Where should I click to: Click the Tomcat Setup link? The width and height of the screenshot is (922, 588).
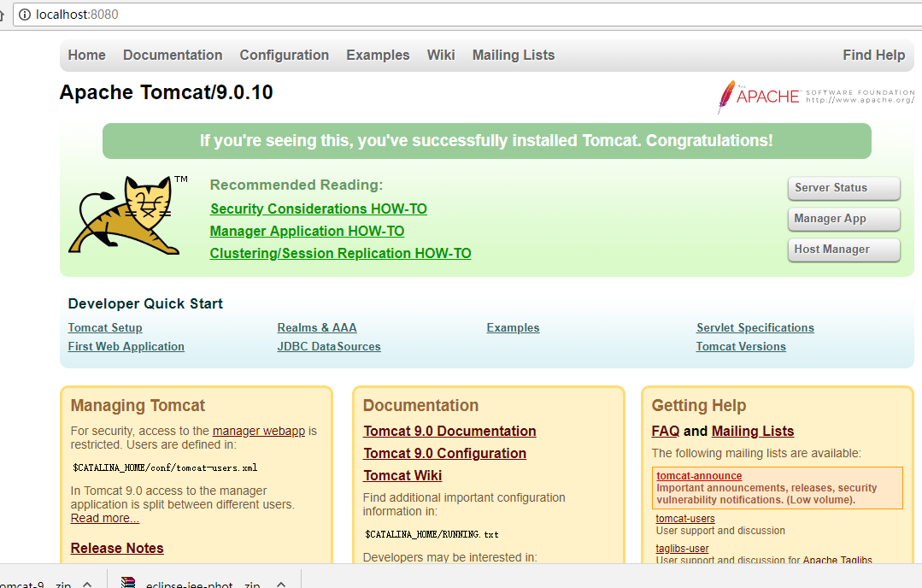pos(104,327)
